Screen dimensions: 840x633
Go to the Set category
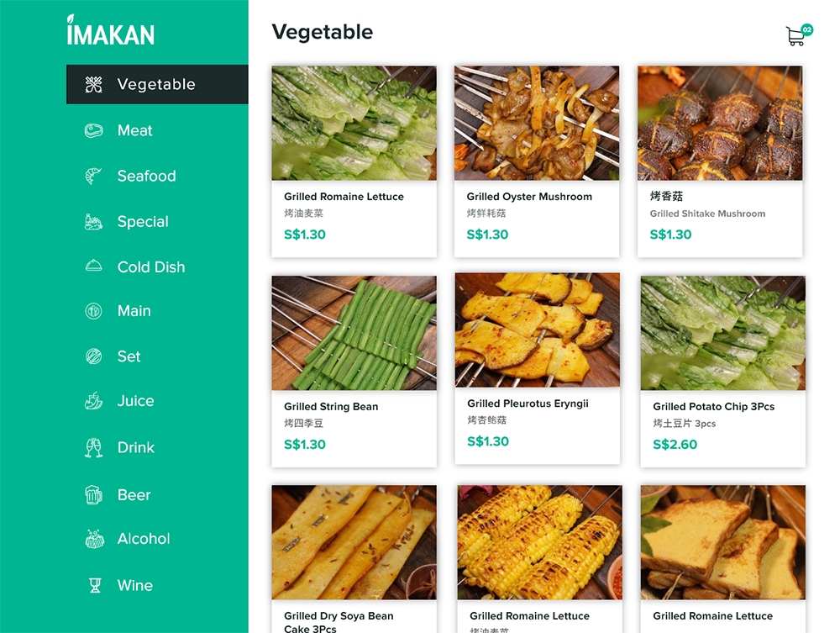129,356
